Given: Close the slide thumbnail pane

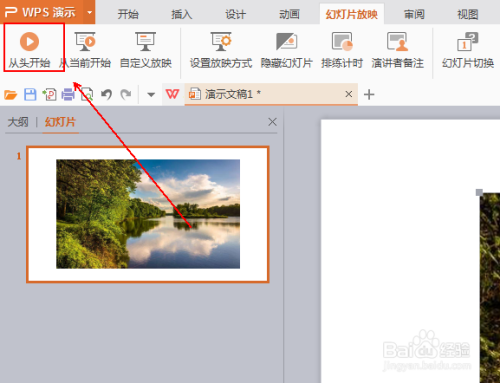Looking at the screenshot, I should coord(272,122).
